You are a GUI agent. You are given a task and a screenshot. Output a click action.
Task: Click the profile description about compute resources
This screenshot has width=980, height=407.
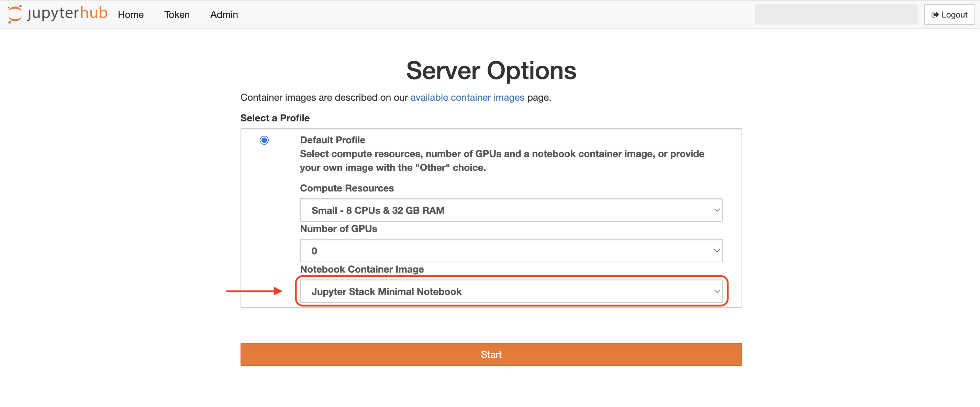click(x=502, y=161)
